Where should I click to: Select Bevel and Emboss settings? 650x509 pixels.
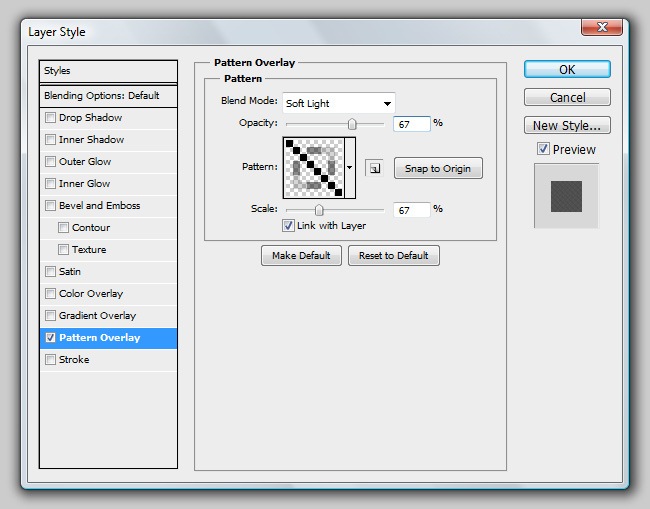(99, 206)
